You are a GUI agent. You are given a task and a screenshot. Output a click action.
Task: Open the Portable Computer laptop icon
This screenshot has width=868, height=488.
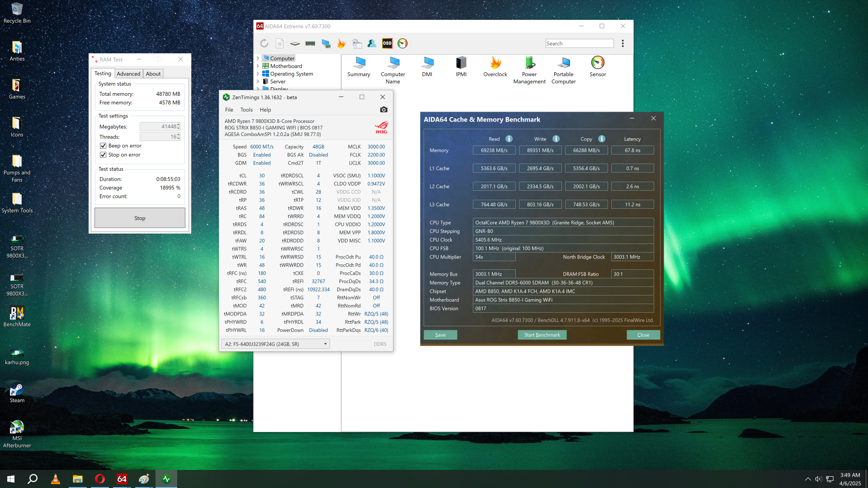coord(564,70)
